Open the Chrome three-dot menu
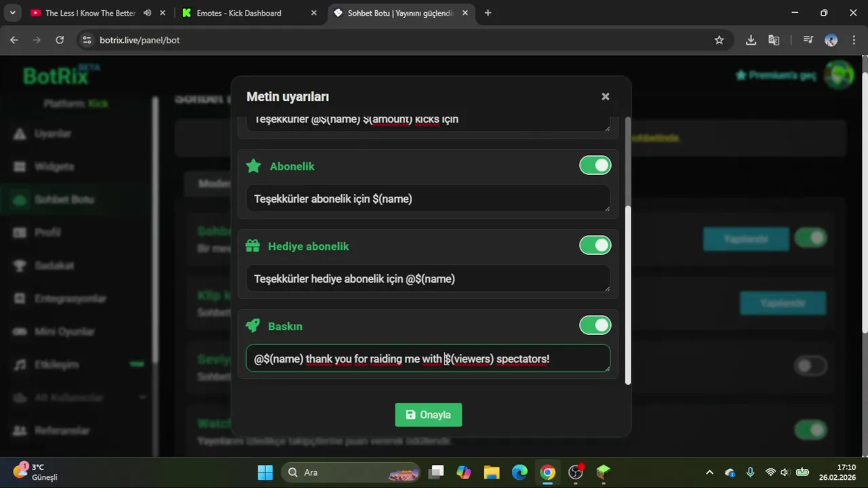This screenshot has width=868, height=488. coord(853,40)
